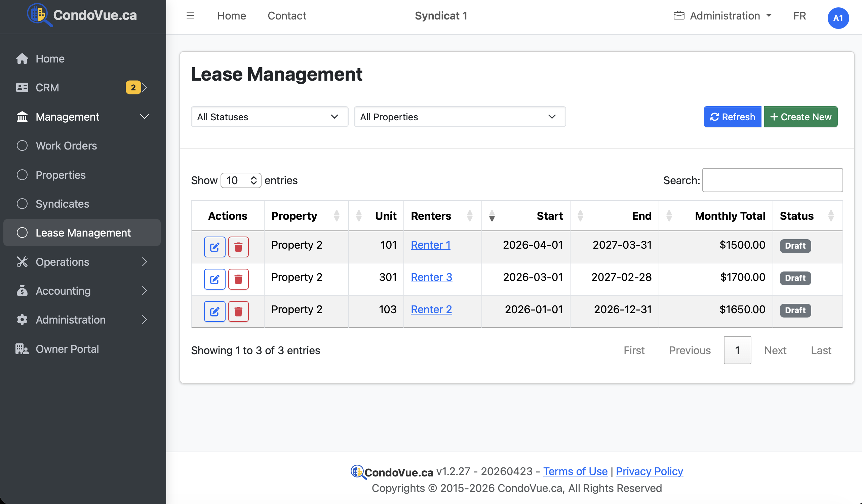
Task: Click Home in the top navigation
Action: click(x=232, y=16)
